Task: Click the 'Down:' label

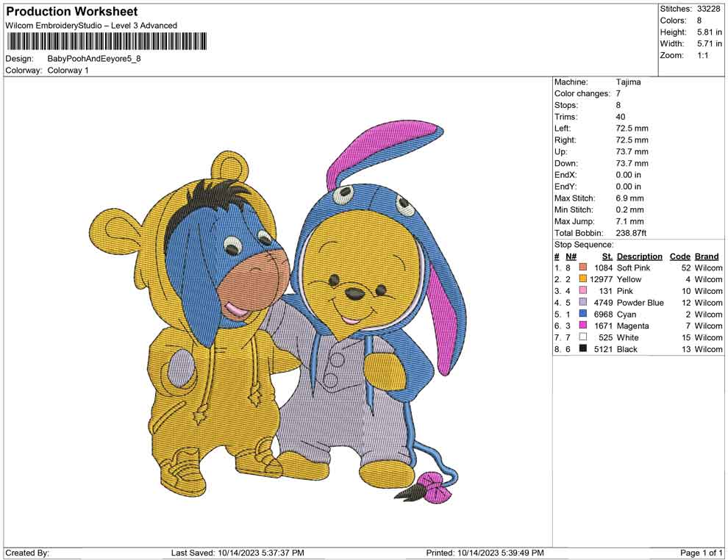Action: 566,163
